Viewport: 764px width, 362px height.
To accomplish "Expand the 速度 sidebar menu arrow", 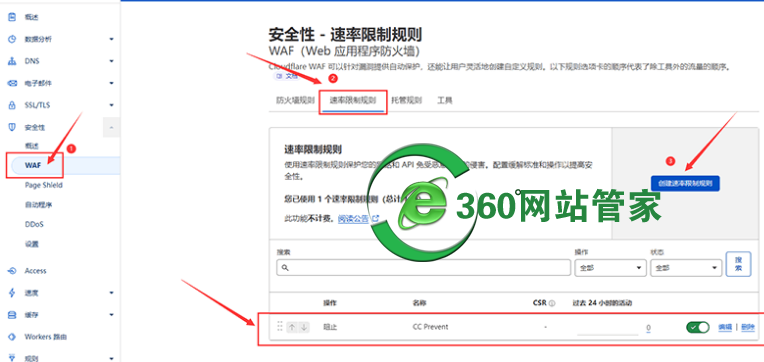I will tap(112, 293).
